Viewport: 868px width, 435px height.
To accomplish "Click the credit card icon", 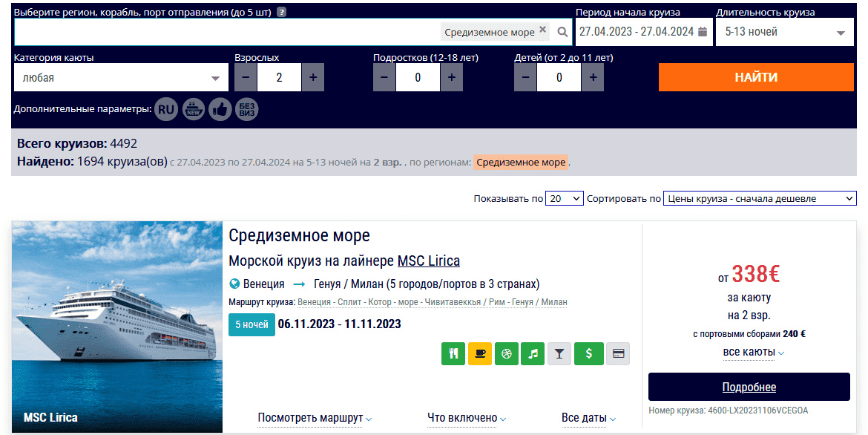I will coord(617,354).
